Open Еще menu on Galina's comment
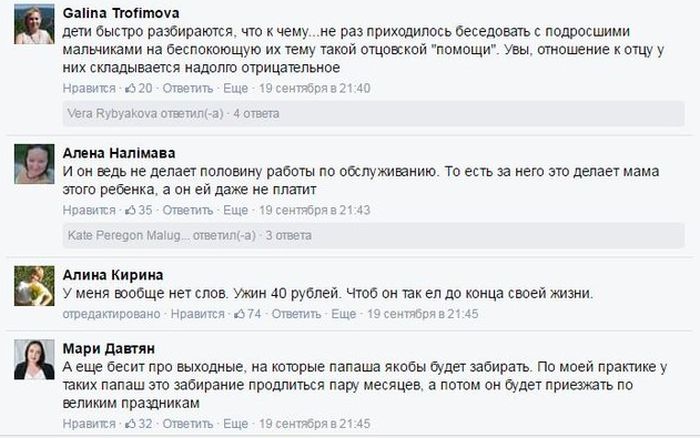 click(235, 88)
